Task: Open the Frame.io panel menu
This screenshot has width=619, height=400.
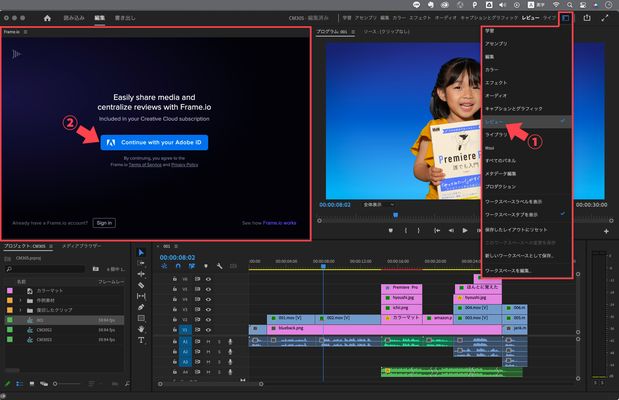Action: [x=26, y=32]
